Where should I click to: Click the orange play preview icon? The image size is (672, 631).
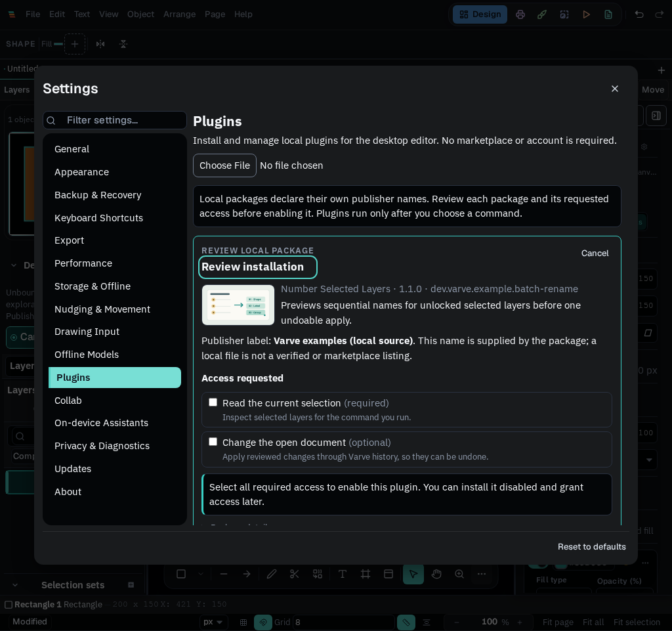coord(586,14)
